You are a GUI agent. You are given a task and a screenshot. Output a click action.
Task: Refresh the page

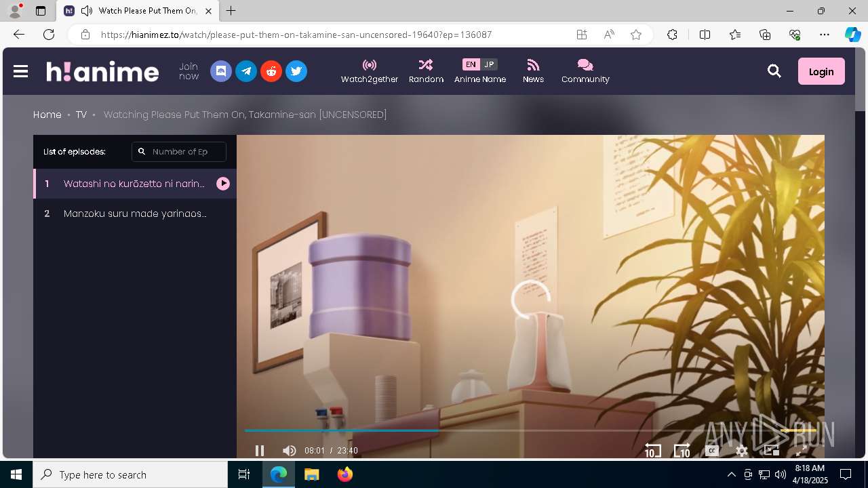(49, 35)
